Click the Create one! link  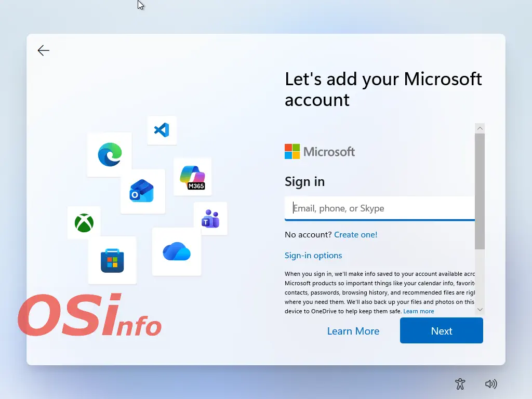pos(355,235)
